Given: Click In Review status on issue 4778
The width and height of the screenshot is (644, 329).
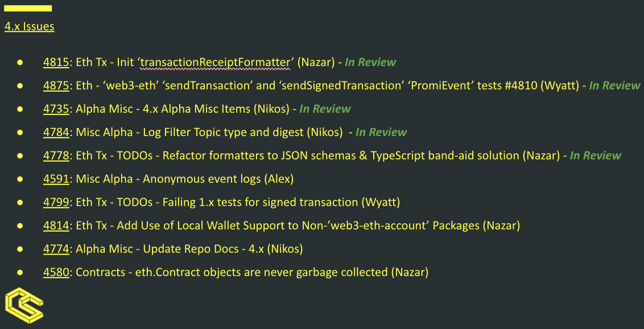Looking at the screenshot, I should pyautogui.click(x=596, y=155).
